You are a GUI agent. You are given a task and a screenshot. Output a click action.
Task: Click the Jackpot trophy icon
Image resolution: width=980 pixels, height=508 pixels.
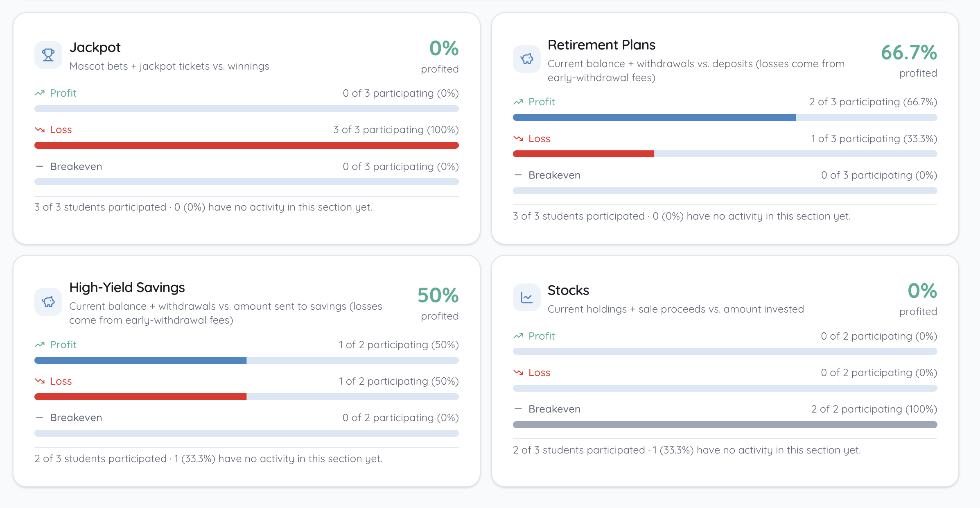pyautogui.click(x=48, y=55)
